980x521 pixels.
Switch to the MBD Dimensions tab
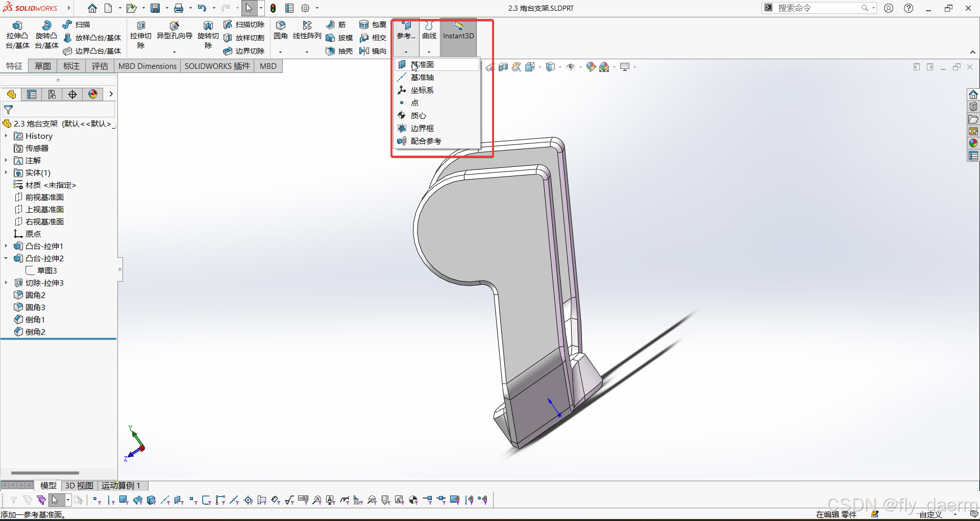point(148,66)
